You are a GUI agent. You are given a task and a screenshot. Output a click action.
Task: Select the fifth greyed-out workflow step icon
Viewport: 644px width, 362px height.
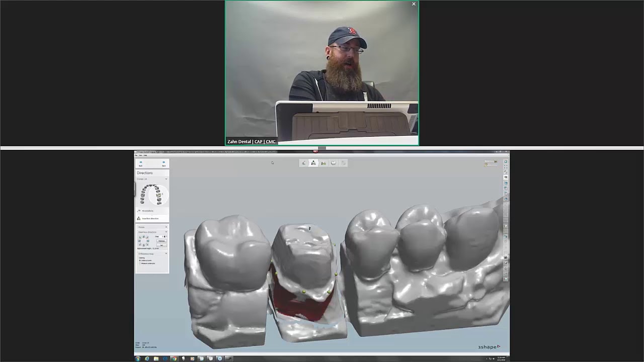tap(344, 163)
